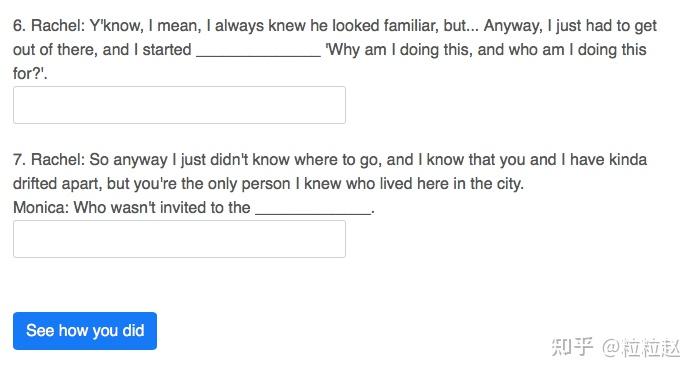Click the 'Monica:' speaker label
Viewport: 698px width, 376px height.
(41, 208)
